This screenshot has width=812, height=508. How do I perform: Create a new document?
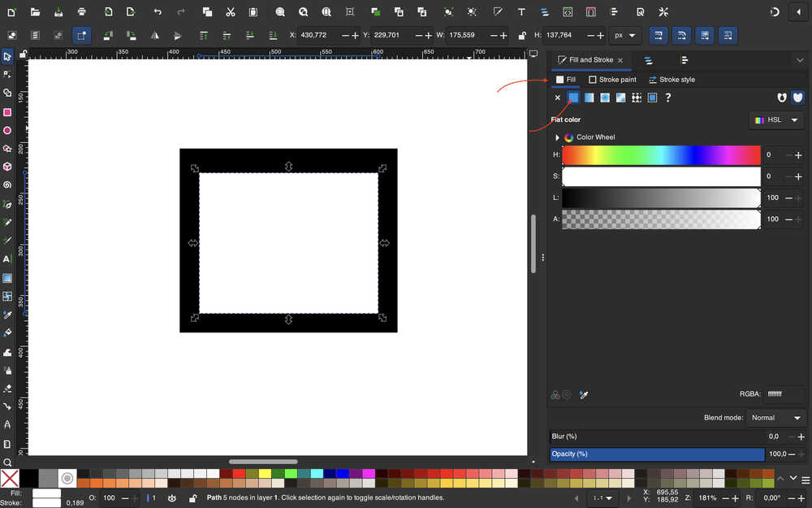(x=11, y=12)
